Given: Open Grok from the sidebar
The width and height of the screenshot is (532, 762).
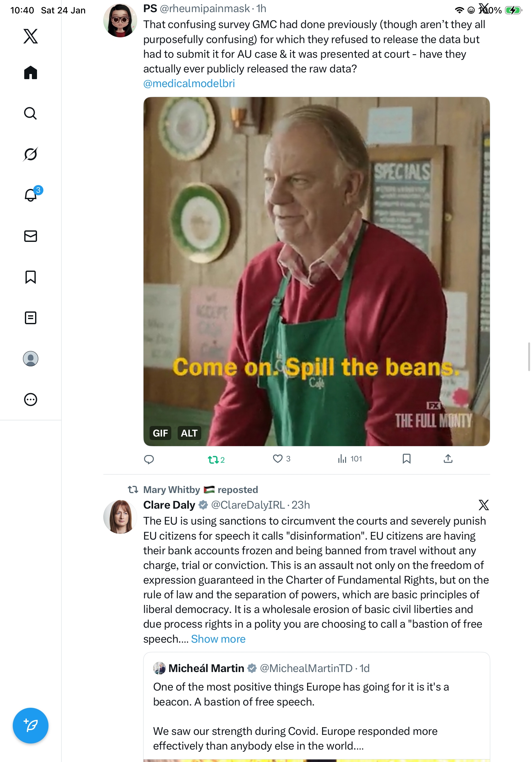Looking at the screenshot, I should tap(31, 154).
